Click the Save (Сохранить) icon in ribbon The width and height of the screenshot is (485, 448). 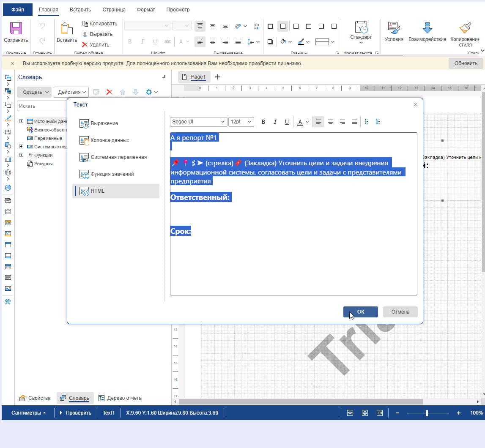16,29
